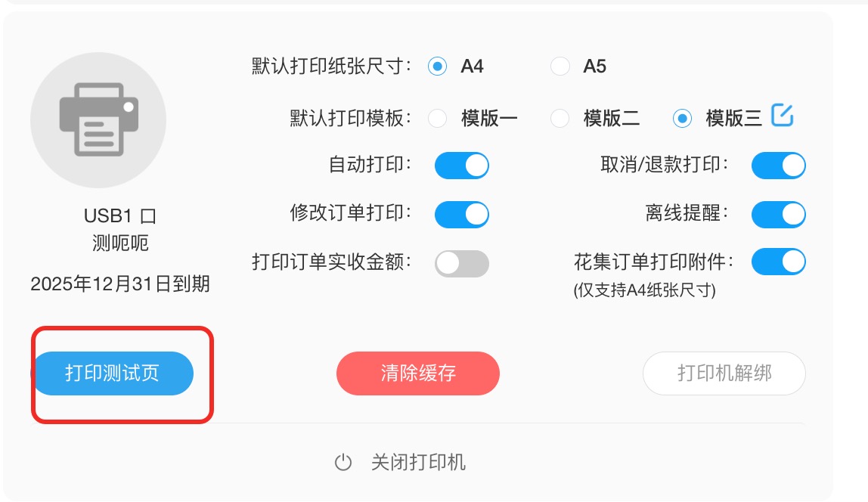Toggle the 修改订单打印 switch
This screenshot has width=868, height=502.
pos(462,214)
